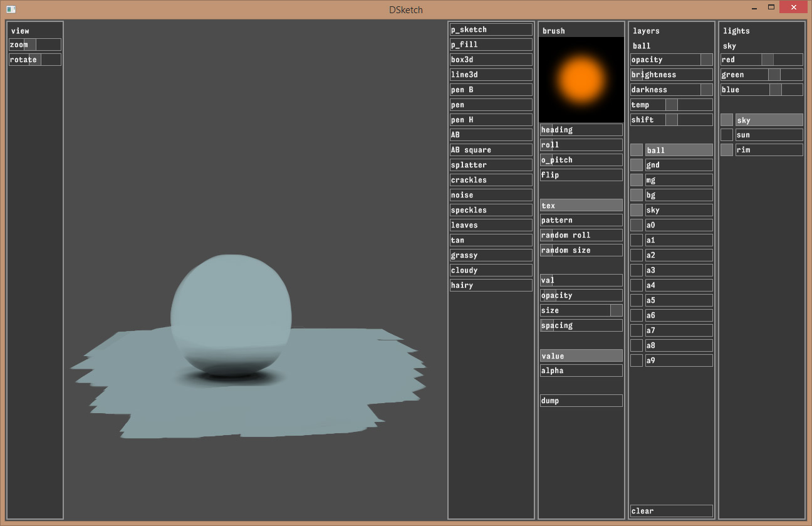This screenshot has height=526, width=812.
Task: Select the gnd layer
Action: coord(679,165)
